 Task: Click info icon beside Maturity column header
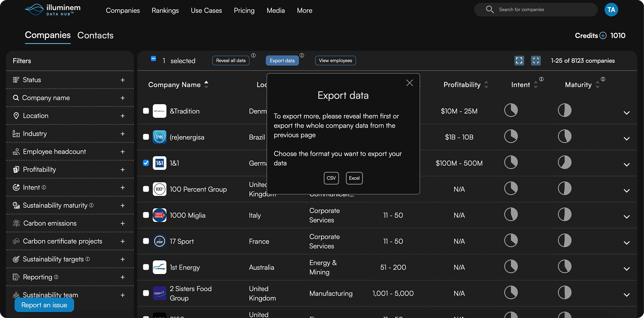tap(603, 79)
